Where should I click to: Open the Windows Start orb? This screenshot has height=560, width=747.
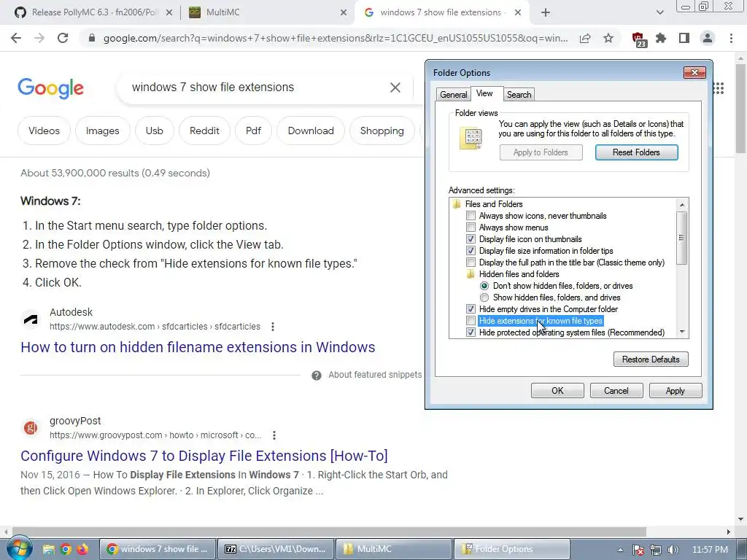19,548
